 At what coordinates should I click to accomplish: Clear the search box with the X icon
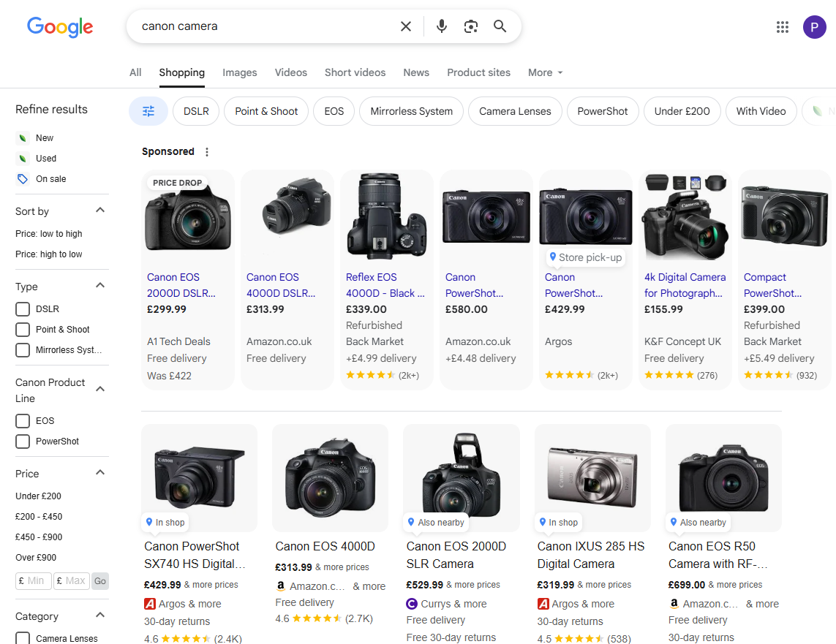[406, 26]
